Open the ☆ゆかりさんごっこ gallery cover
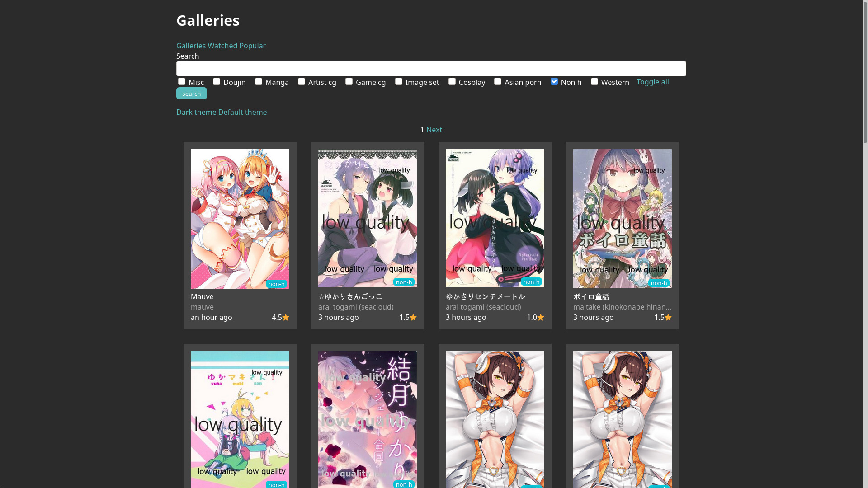 368,219
